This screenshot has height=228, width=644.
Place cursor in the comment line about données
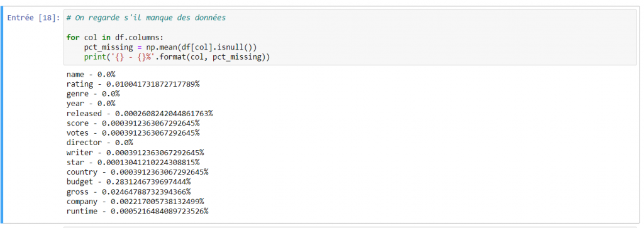pyautogui.click(x=146, y=18)
